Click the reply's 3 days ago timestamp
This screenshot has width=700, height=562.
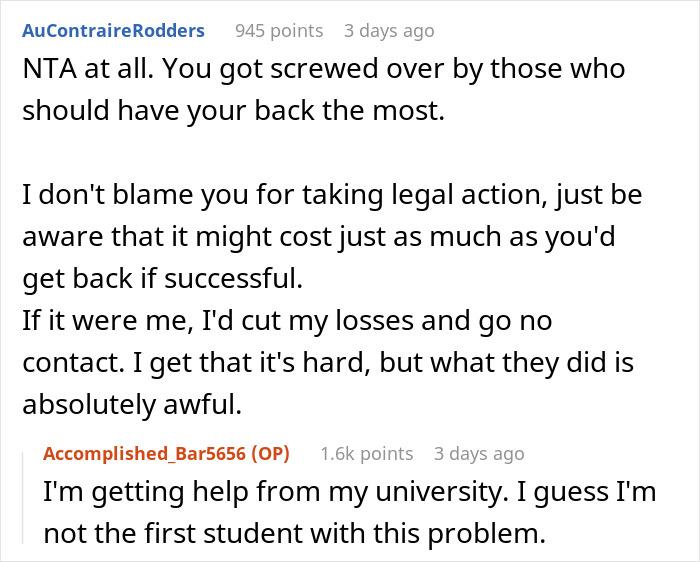479,454
